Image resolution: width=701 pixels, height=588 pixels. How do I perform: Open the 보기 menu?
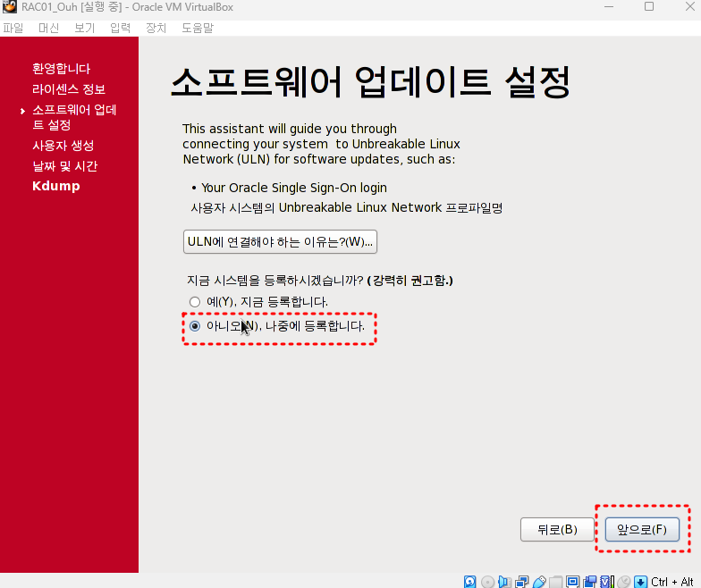84,29
